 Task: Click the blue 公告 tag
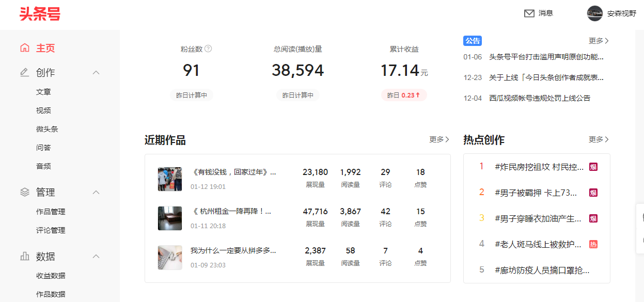473,41
